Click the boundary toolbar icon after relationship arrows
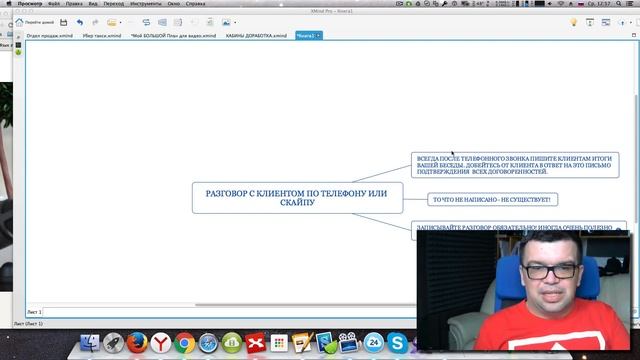The height and width of the screenshot is (360, 640). (x=162, y=22)
